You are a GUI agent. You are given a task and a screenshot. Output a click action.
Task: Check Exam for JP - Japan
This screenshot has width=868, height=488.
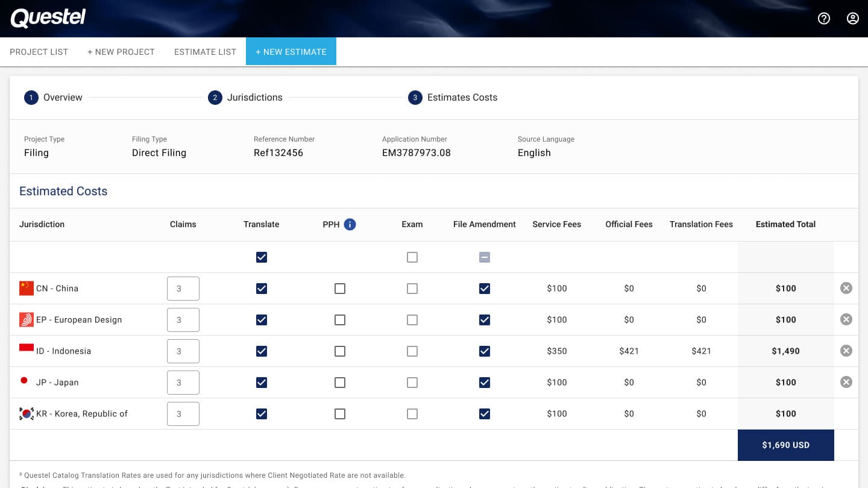412,383
